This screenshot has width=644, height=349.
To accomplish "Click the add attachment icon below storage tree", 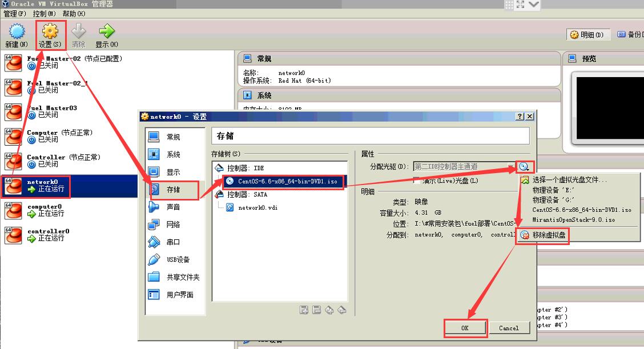I will point(329,310).
